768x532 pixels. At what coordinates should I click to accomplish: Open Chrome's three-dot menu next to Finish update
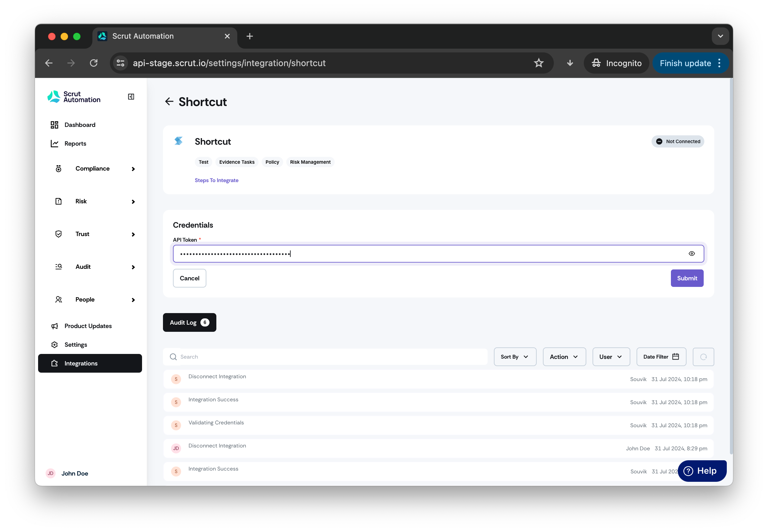(720, 63)
